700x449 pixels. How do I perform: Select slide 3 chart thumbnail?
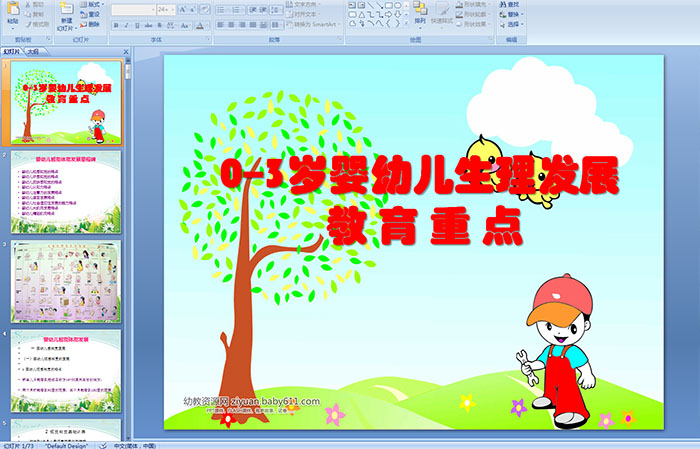coord(66,282)
